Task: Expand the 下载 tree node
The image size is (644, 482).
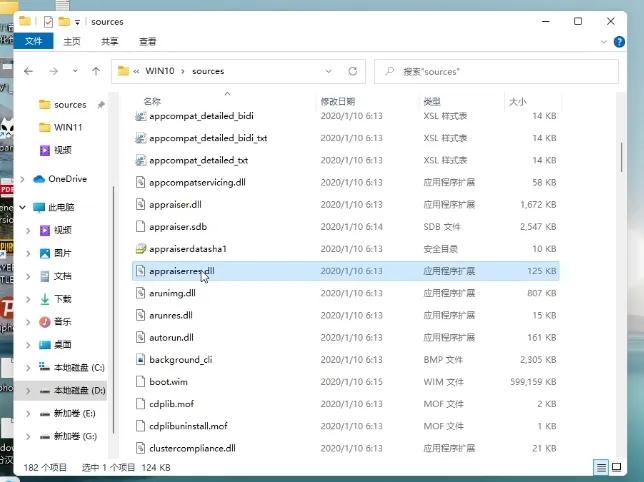Action: [28, 300]
